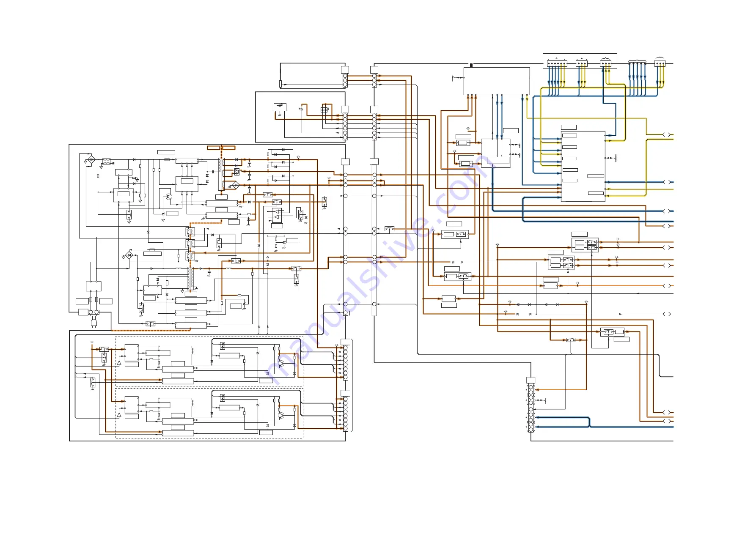Click the five-pin blue-wired connector outside the box
The height and width of the screenshot is (534, 756).
(637, 63)
